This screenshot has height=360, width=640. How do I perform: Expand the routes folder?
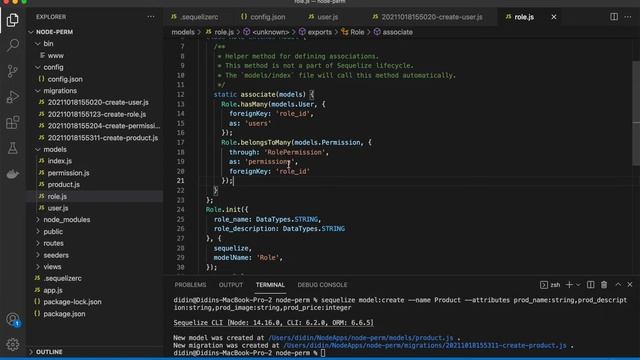coord(95,243)
